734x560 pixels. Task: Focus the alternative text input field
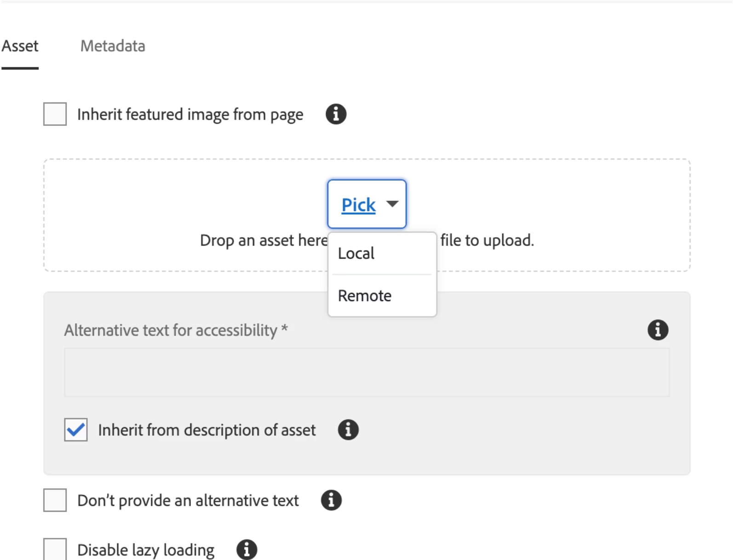coord(367,372)
